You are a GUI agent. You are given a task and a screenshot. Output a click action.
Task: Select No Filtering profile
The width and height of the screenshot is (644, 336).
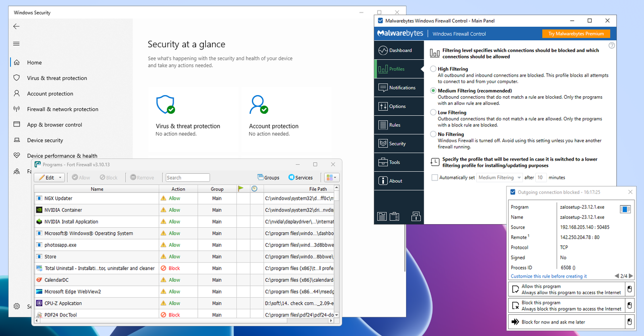(434, 134)
